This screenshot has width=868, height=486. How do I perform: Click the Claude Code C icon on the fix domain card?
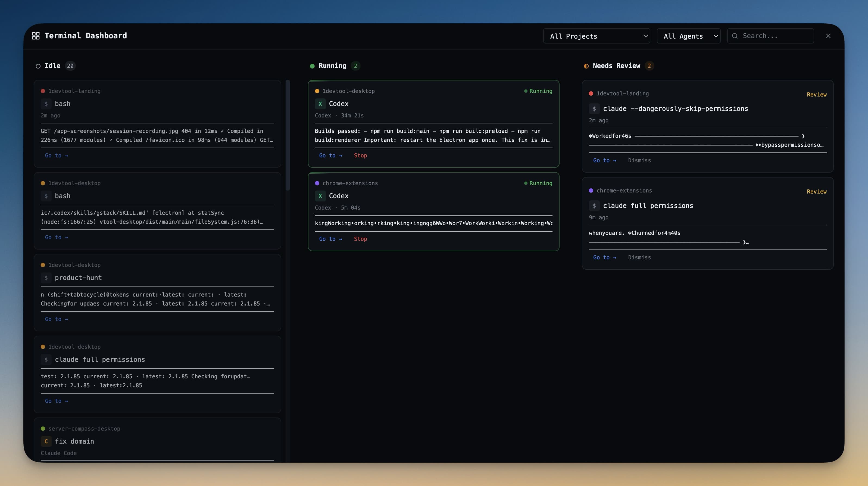46,441
